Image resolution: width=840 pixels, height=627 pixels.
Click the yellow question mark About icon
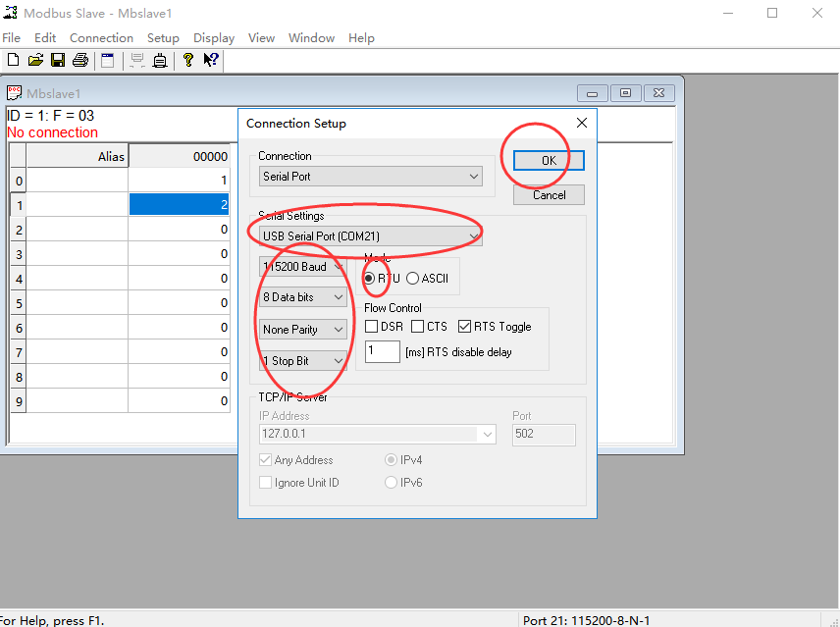pos(188,60)
